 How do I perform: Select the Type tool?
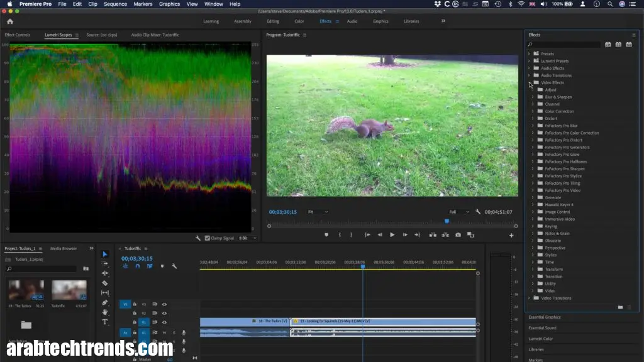point(105,322)
